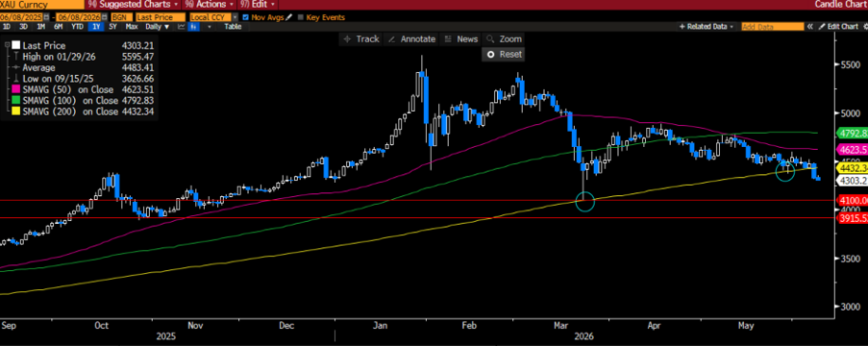868x346 pixels.
Task: Open the News overlay tool
Action: [x=461, y=38]
